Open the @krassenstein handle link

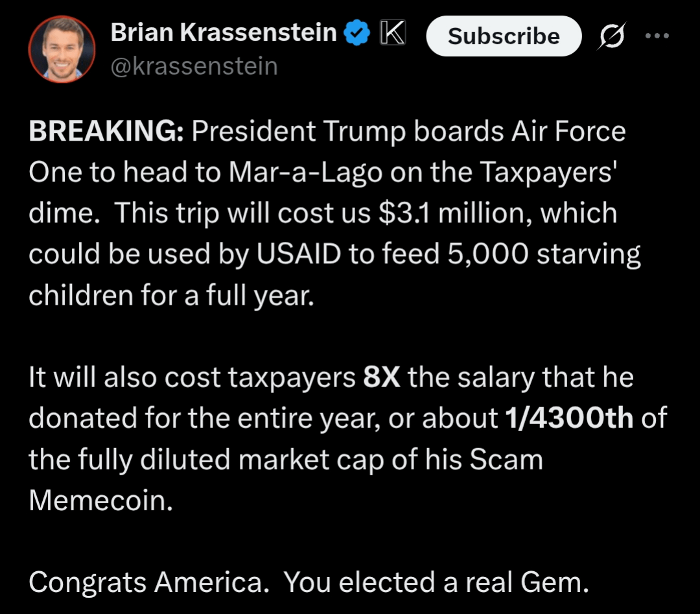click(x=194, y=67)
